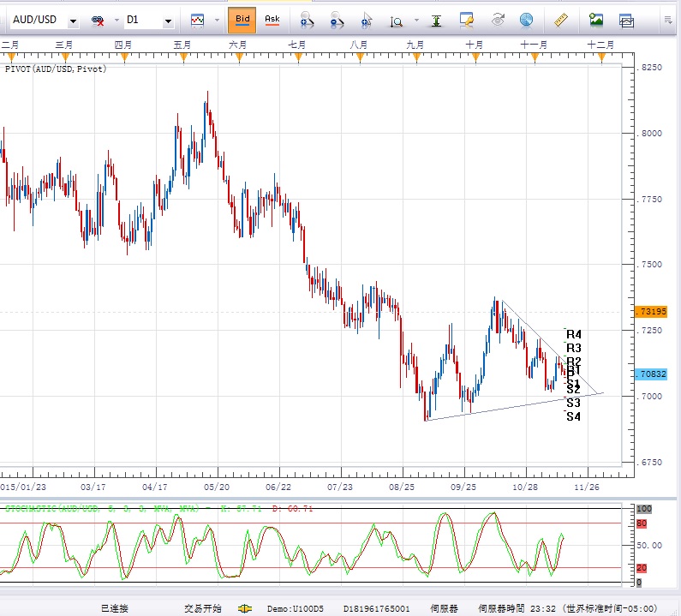Toggle the Bid price button
This screenshot has height=616, width=681.
pos(242,19)
